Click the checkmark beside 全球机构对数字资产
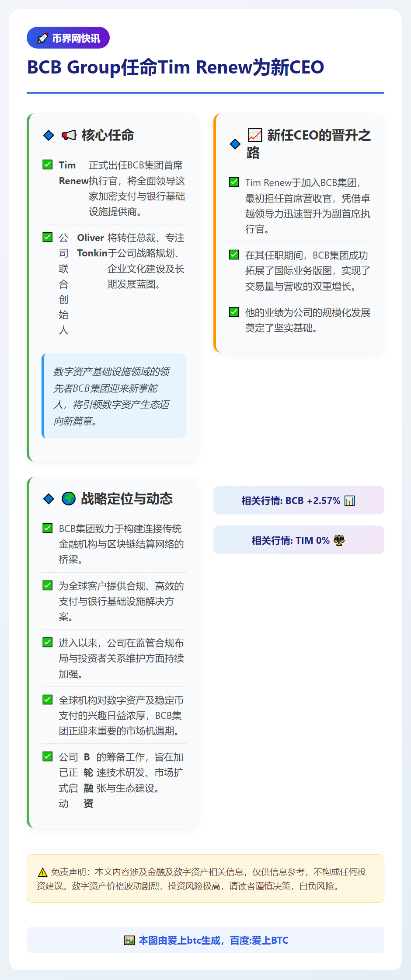 [48, 700]
